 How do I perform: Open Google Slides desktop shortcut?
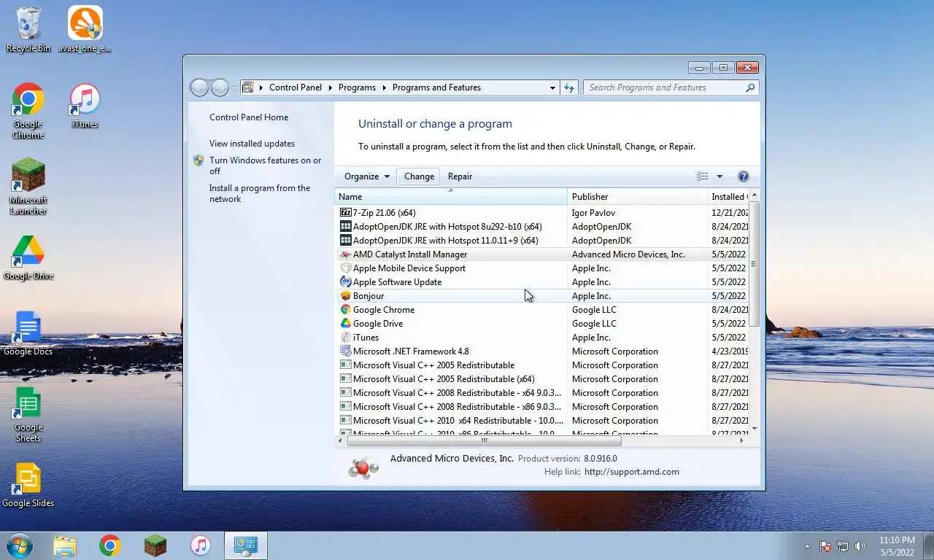[x=28, y=485]
